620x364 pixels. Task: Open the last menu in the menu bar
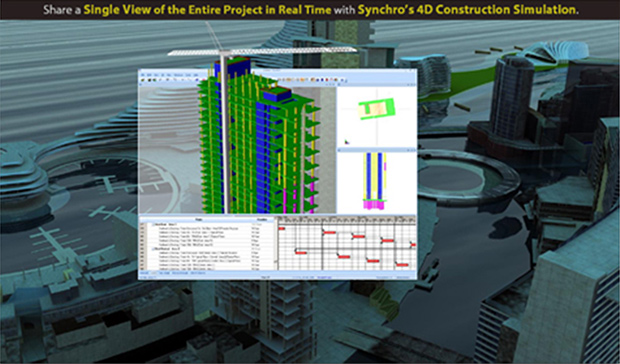pyautogui.click(x=196, y=74)
